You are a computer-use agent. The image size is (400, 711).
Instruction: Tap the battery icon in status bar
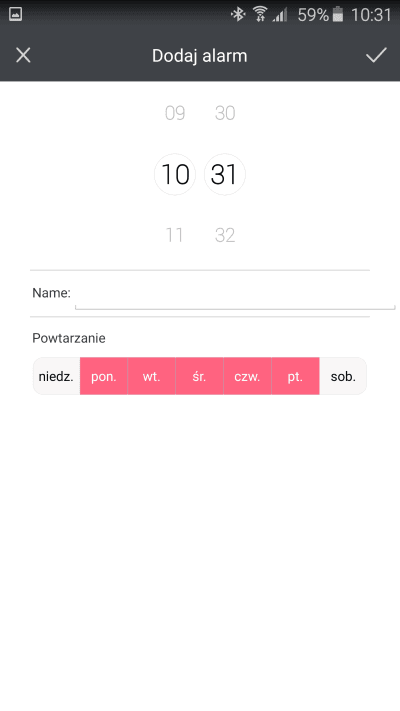(x=337, y=15)
